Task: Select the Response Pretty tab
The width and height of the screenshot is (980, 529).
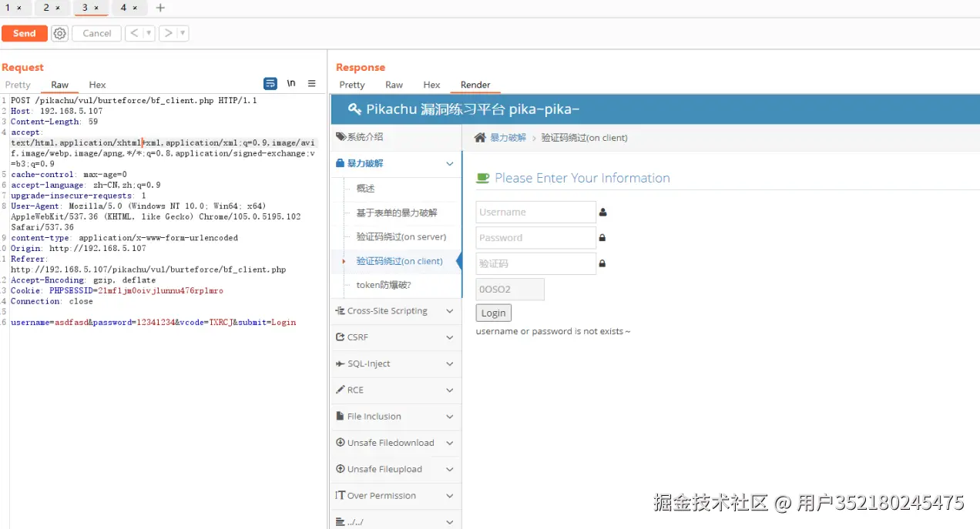Action: click(352, 85)
